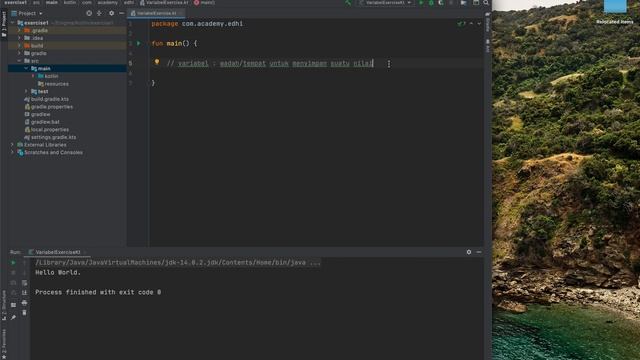
Task: Click the Favorites tool window side tab
Action: coord(4,344)
